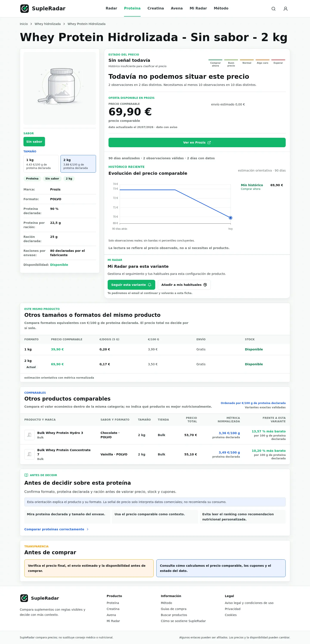Select the Sin sabor flavor option

click(x=34, y=141)
